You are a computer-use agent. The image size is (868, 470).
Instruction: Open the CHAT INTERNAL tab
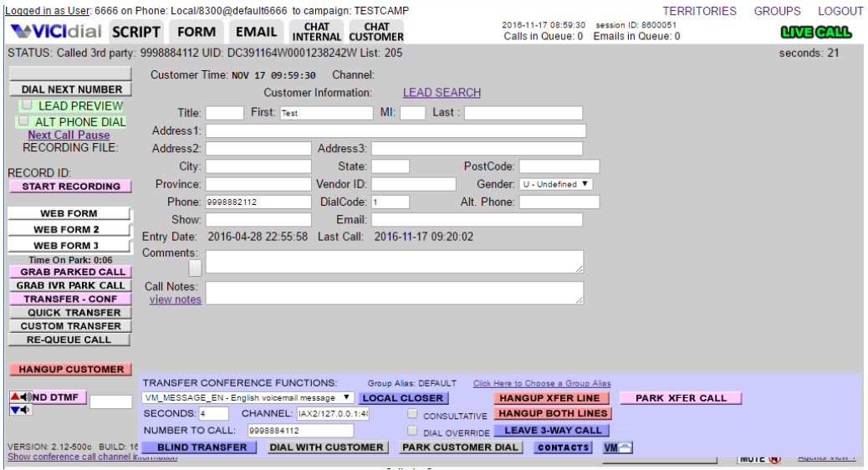click(316, 33)
